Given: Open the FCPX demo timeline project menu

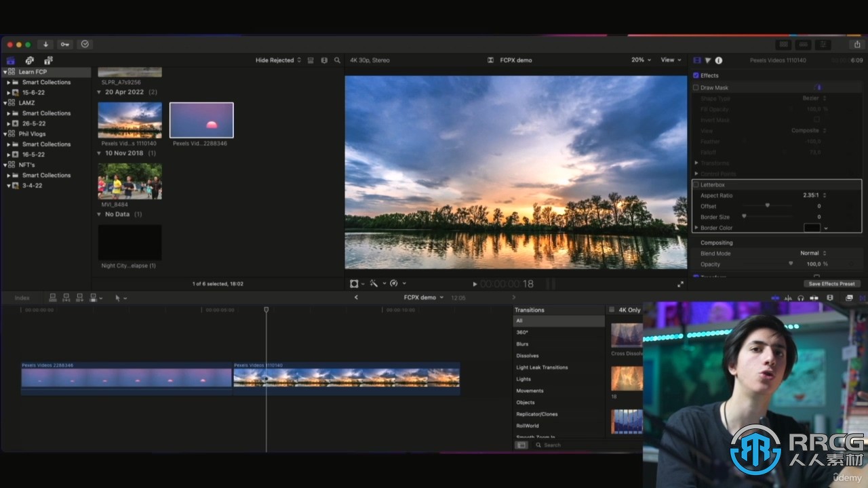Looking at the screenshot, I should point(424,298).
